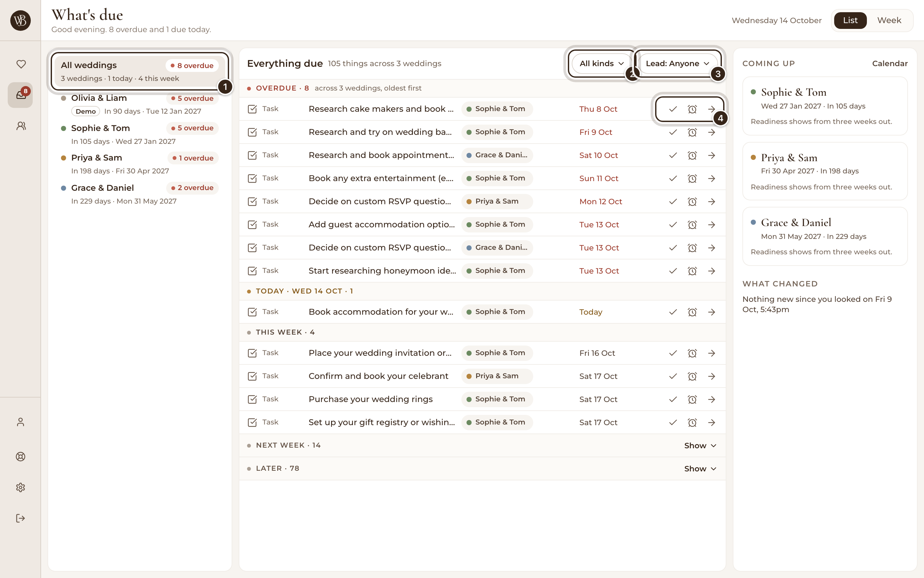Open 'Purchase your wedding rings' via the arrow icon

click(x=711, y=399)
